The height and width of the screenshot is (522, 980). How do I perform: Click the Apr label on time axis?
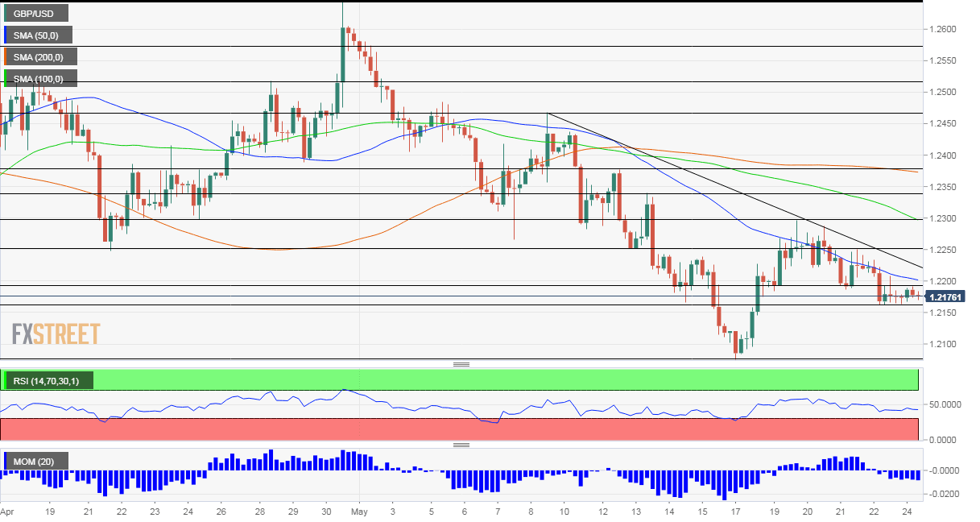pyautogui.click(x=7, y=512)
